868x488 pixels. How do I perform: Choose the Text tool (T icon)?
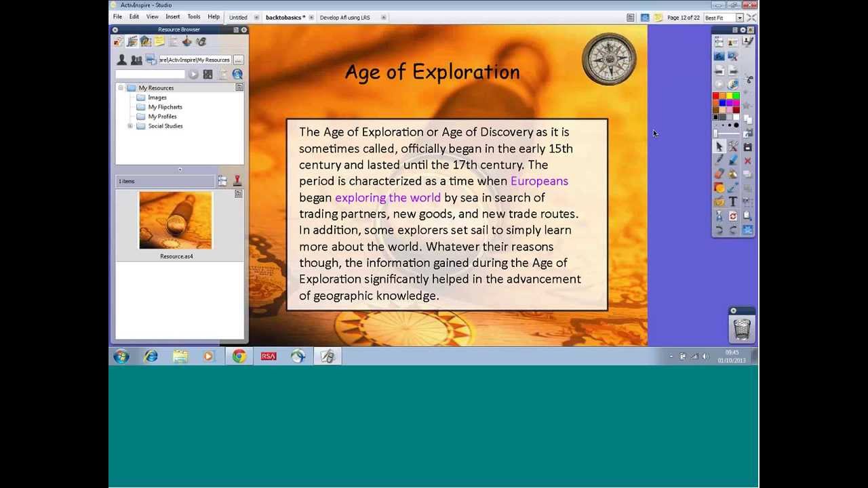(733, 201)
